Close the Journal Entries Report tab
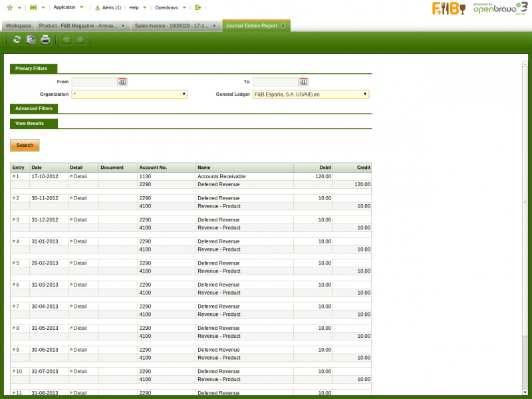The height and width of the screenshot is (399, 532). (283, 25)
